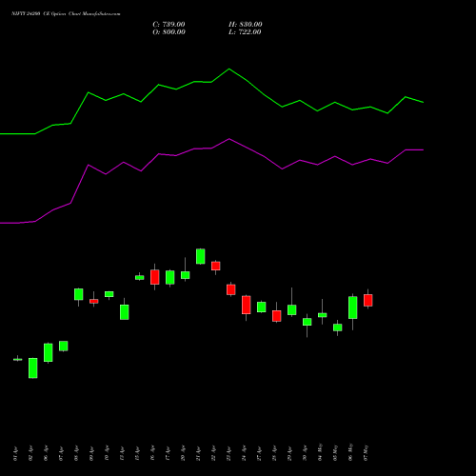The height and width of the screenshot is (476, 476).
Task: Select the green candle above 30 Apr
Action: (307, 322)
